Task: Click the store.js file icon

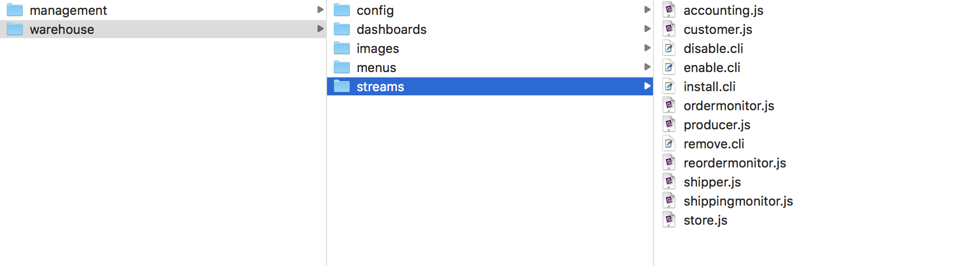Action: 669,220
